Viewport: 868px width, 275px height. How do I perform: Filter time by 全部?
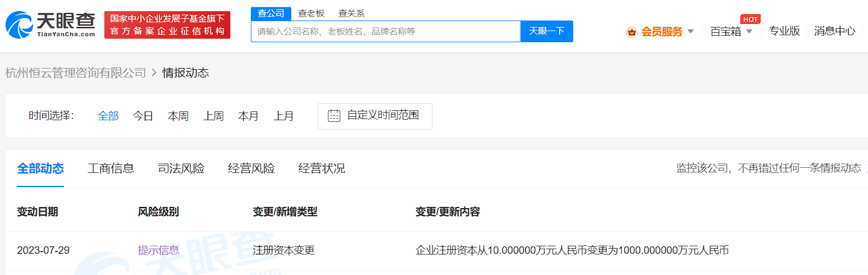tap(108, 116)
